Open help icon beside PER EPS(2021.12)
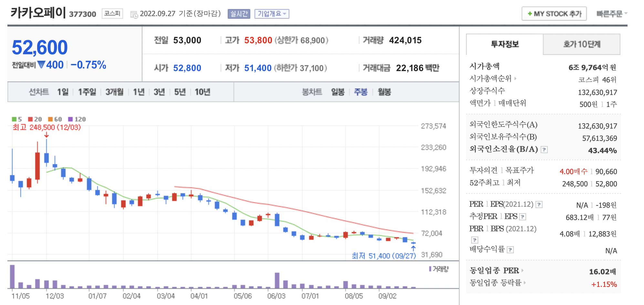The width and height of the screenshot is (644, 305). pyautogui.click(x=539, y=205)
